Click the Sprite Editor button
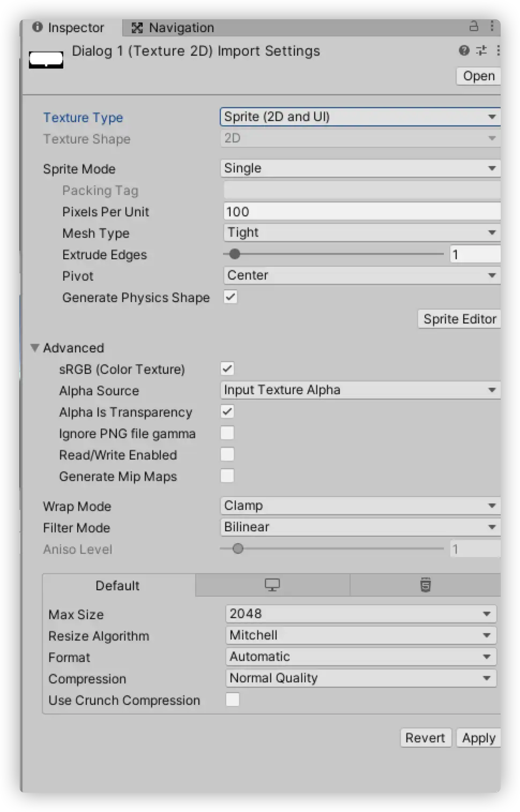The image size is (520, 812). [459, 319]
